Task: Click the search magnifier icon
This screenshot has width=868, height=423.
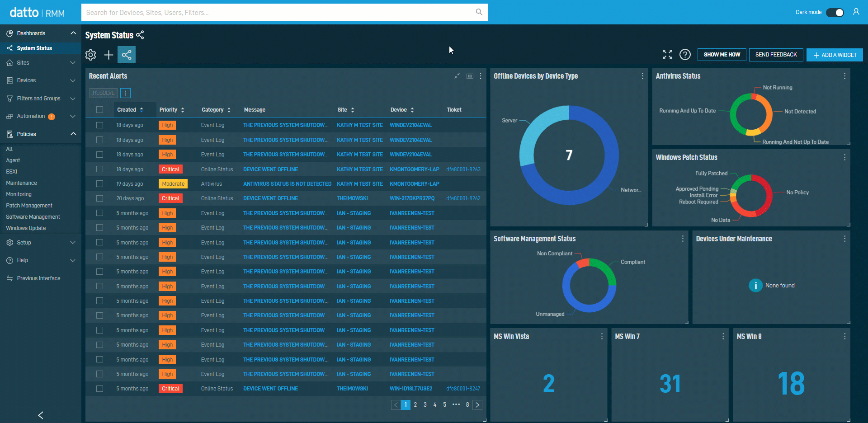Action: pyautogui.click(x=479, y=12)
